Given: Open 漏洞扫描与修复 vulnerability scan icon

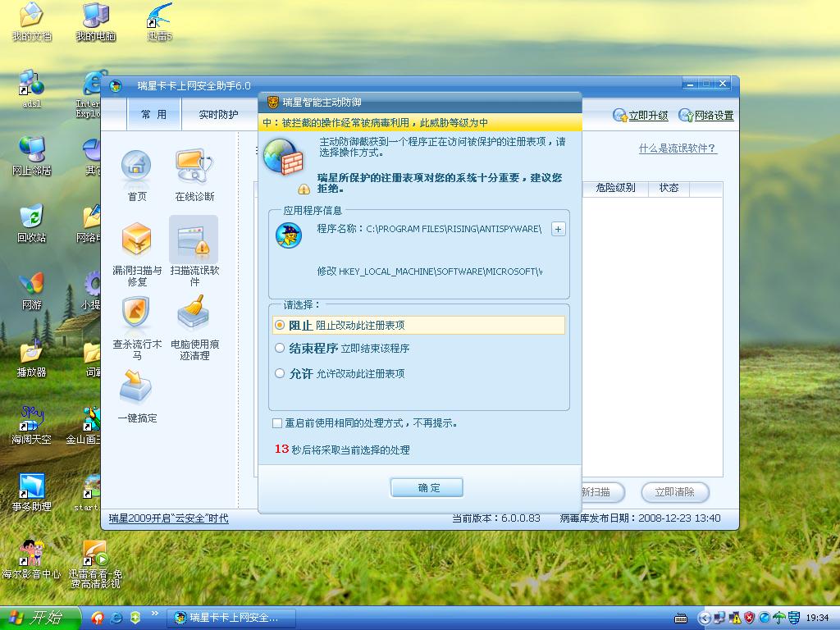Looking at the screenshot, I should click(x=136, y=239).
